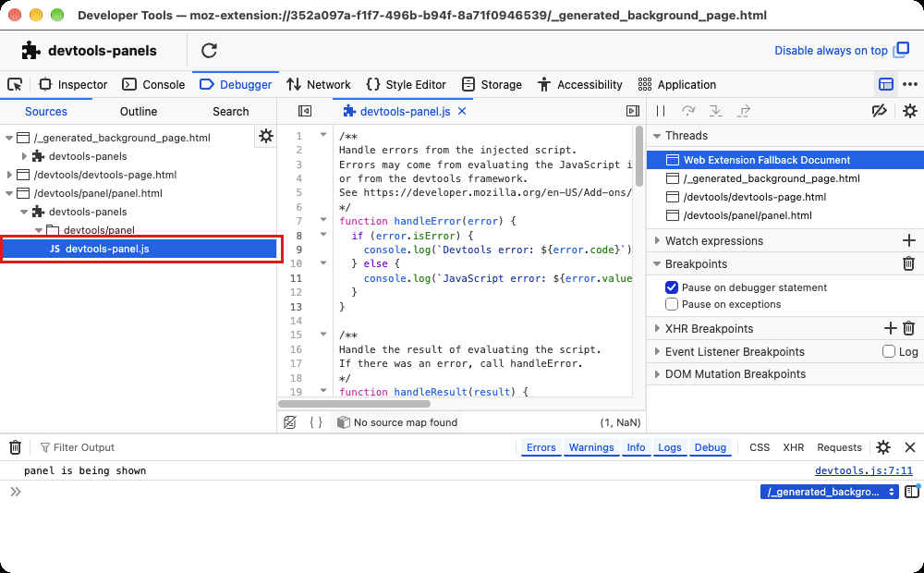Fold the handleError function at line 7
The image size is (924, 573).
[322, 220]
